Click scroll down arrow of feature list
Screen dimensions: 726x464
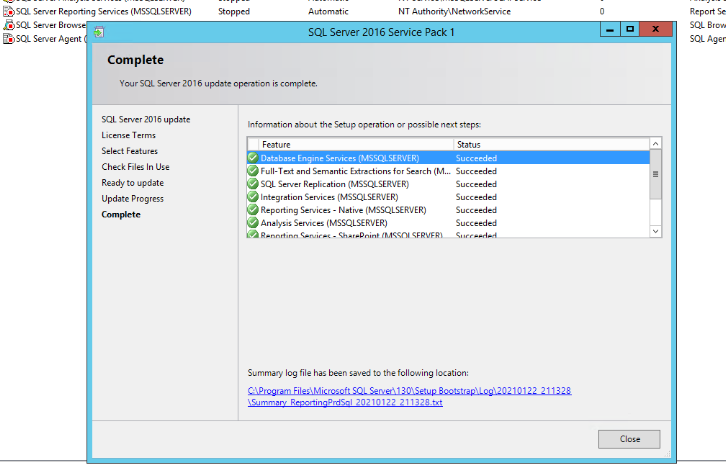pos(655,231)
